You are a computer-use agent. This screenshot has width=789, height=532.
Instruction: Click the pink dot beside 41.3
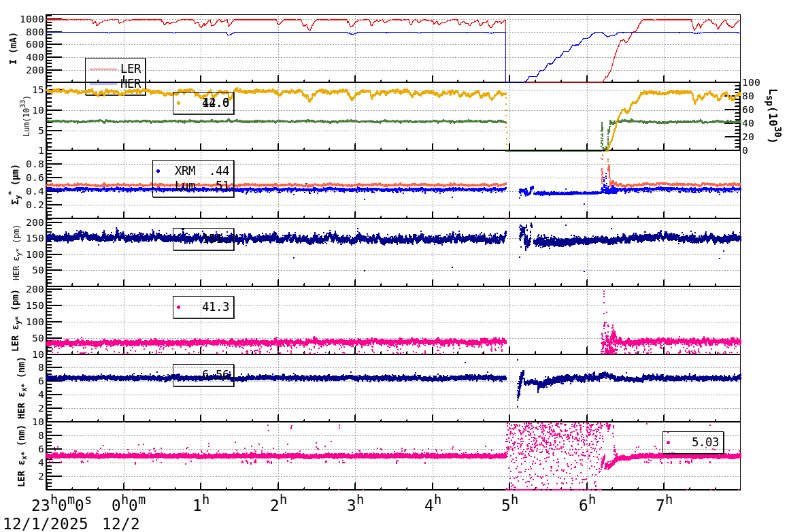click(x=178, y=307)
